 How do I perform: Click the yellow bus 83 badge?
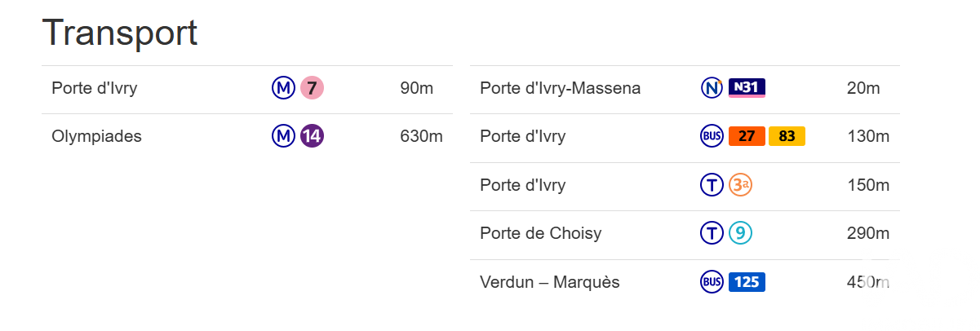[x=787, y=136]
